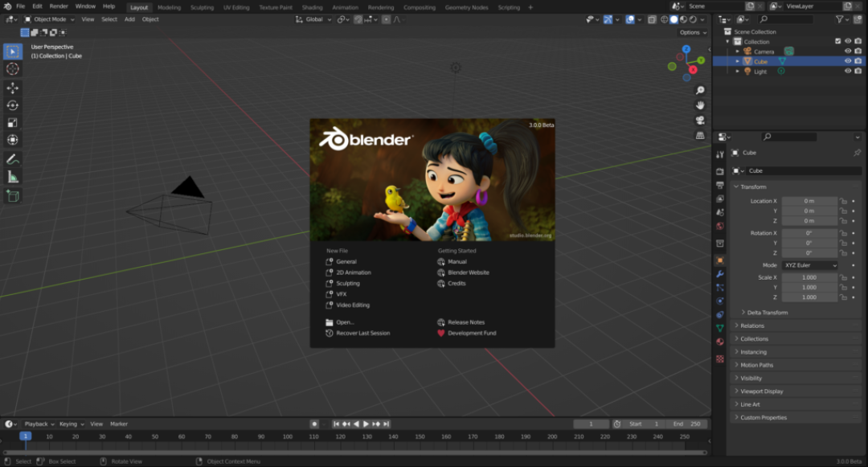The image size is (868, 467).
Task: Toggle auto keying record button
Action: 314,424
